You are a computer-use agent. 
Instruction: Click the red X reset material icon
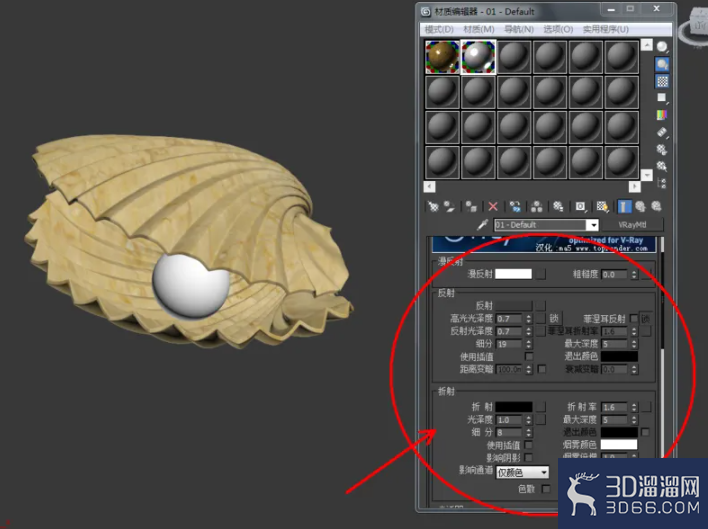(x=493, y=207)
